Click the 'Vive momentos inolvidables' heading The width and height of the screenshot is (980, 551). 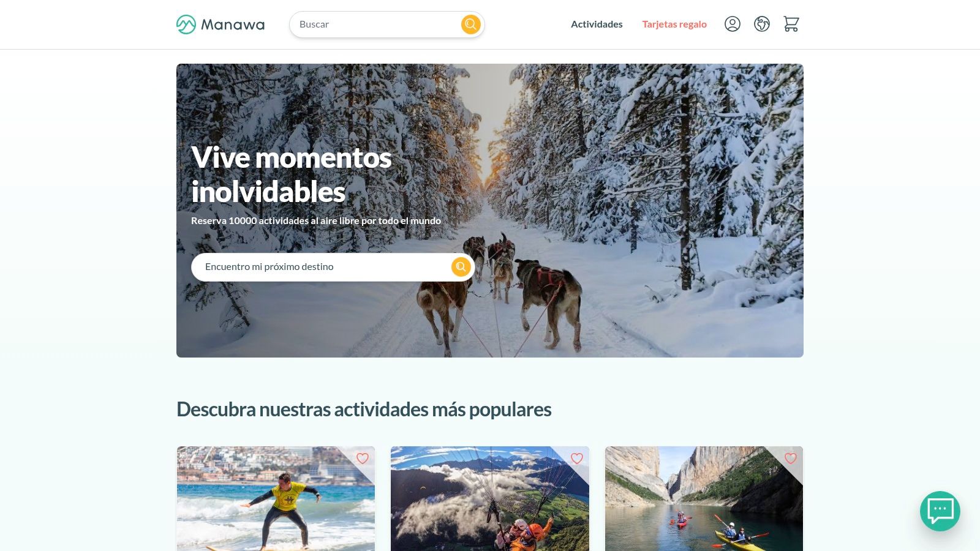(x=292, y=174)
